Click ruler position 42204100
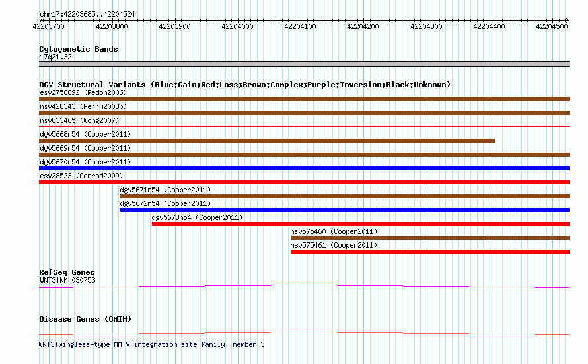The image size is (588, 364). [300, 26]
